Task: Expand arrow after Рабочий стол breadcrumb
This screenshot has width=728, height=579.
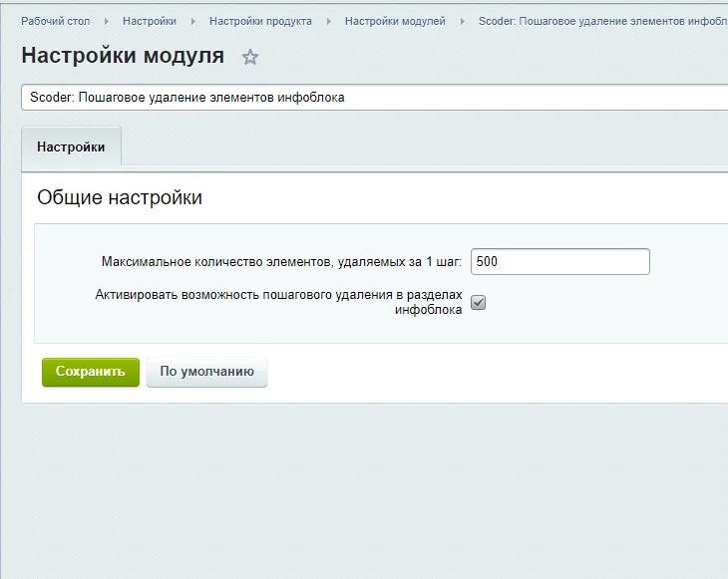Action: [107, 21]
